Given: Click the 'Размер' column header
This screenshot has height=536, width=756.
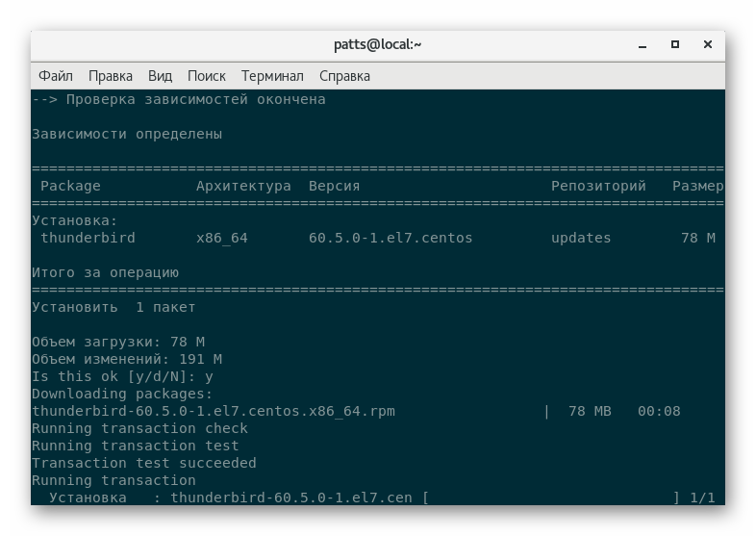Looking at the screenshot, I should 698,187.
